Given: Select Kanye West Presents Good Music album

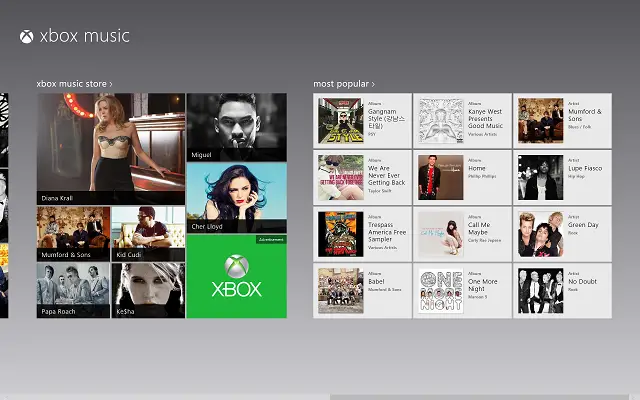Looking at the screenshot, I should tap(462, 120).
